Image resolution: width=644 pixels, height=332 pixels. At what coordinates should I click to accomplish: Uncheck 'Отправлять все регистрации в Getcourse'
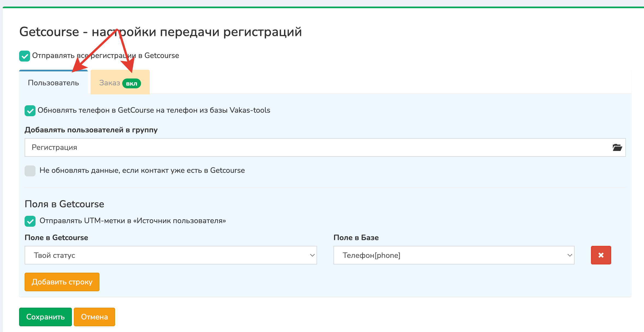pyautogui.click(x=25, y=56)
